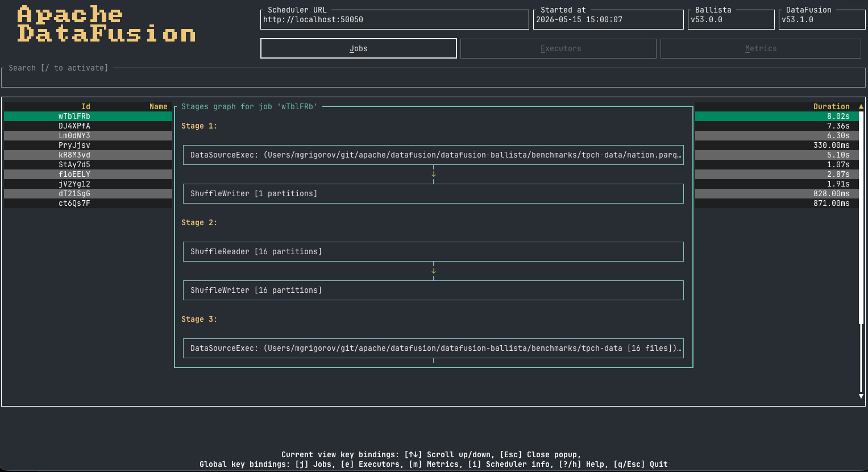Click the 1.91s duration cell
868x472 pixels.
(838, 184)
